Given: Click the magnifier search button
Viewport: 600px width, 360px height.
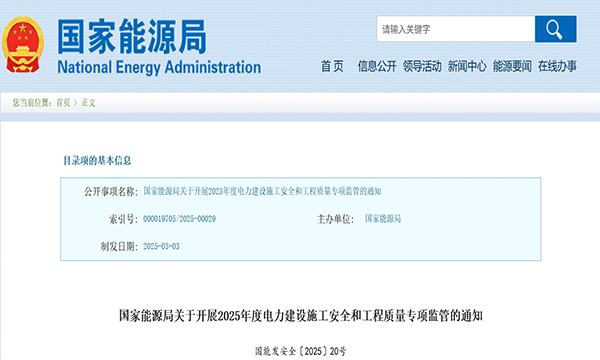Looking at the screenshot, I should [556, 29].
